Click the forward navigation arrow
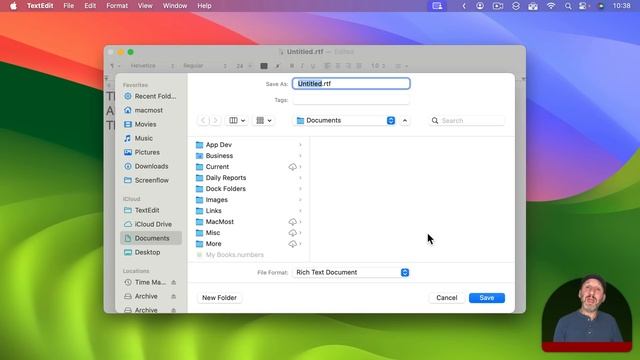This screenshot has width=640, height=360. pyautogui.click(x=216, y=120)
